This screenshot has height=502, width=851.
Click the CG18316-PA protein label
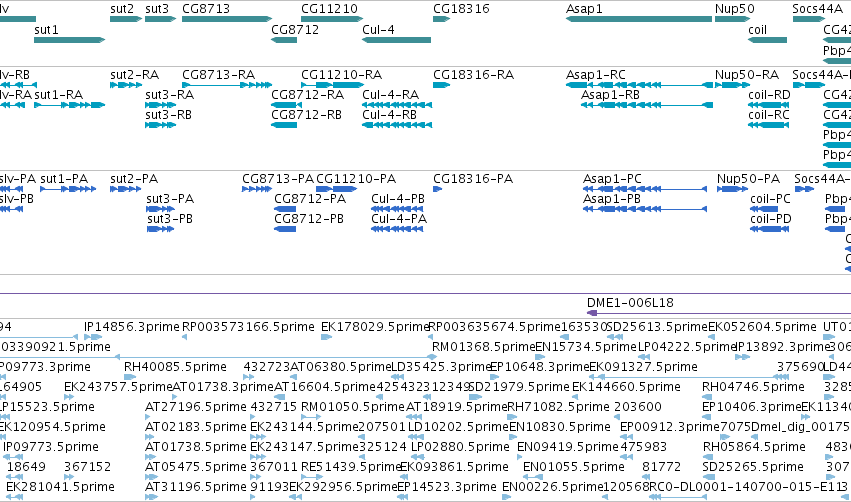(473, 179)
